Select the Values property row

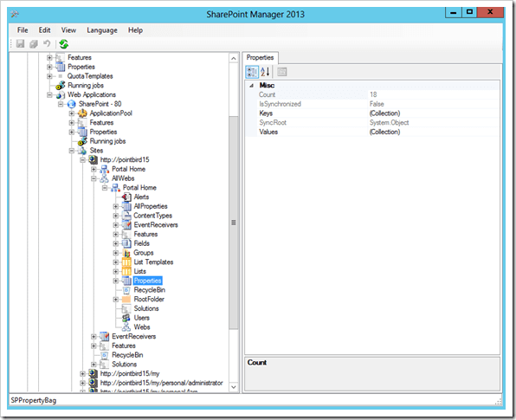(372, 132)
